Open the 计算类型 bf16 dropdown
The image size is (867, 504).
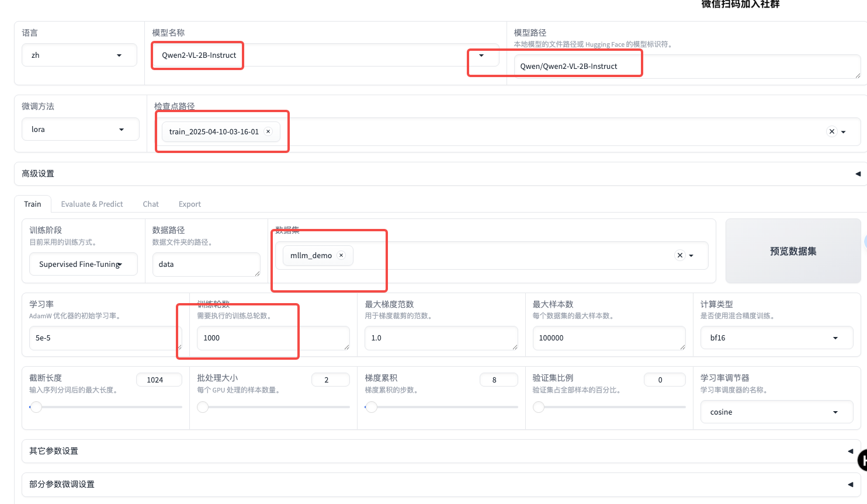(777, 338)
